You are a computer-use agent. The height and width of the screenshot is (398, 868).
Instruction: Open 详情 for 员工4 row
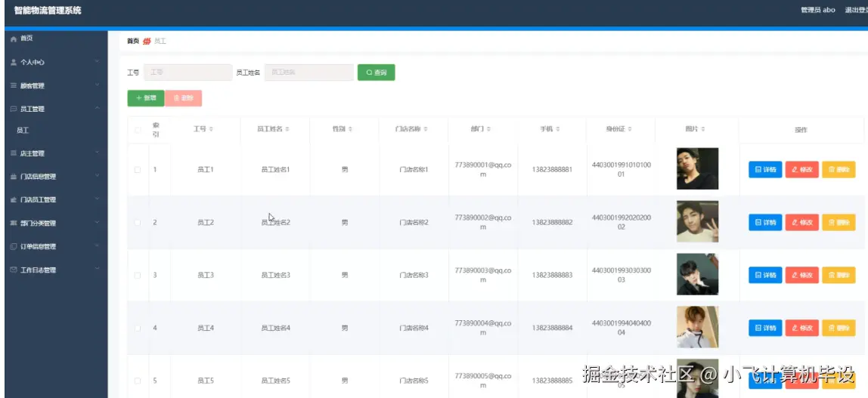(765, 328)
